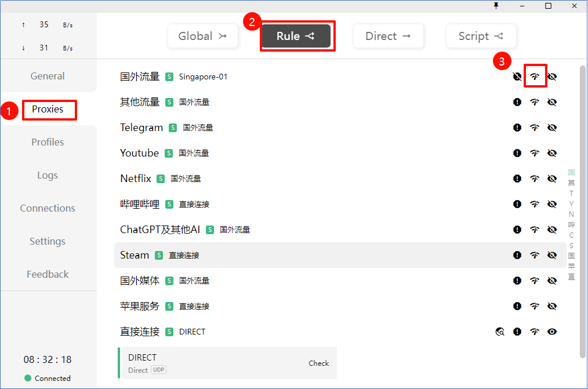Open the Profiles page from the sidebar

(48, 141)
